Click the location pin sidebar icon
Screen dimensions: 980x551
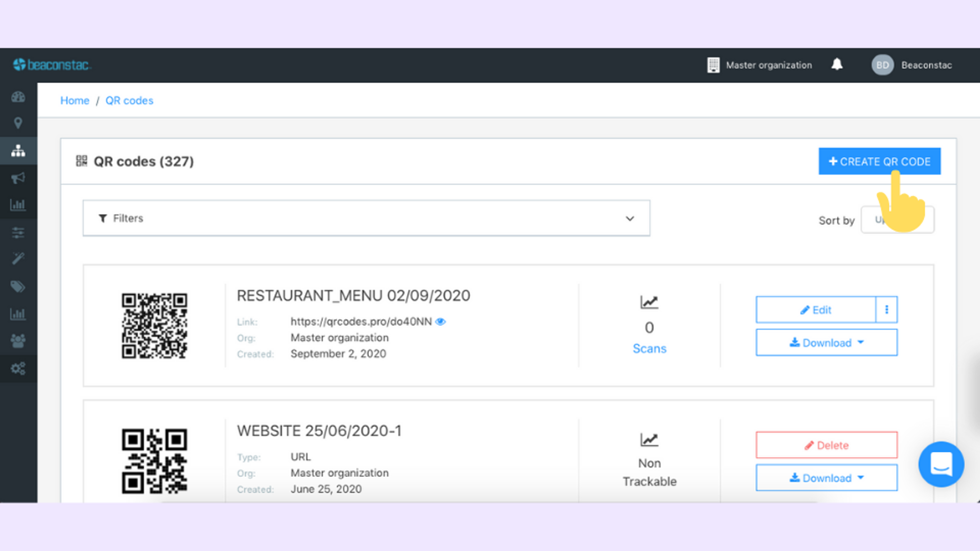click(18, 123)
